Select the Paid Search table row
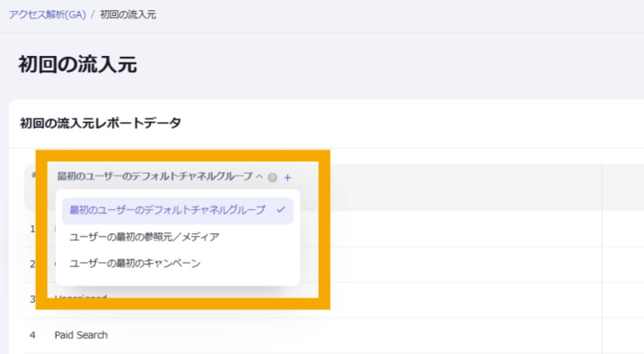 click(81, 335)
